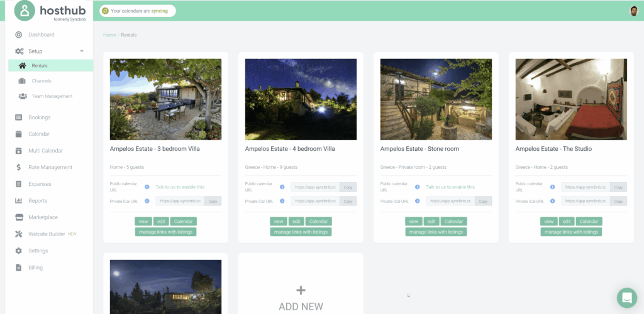The width and height of the screenshot is (644, 314).
Task: Open the 3 bedroom Villa photo thumbnail
Action: tap(165, 99)
